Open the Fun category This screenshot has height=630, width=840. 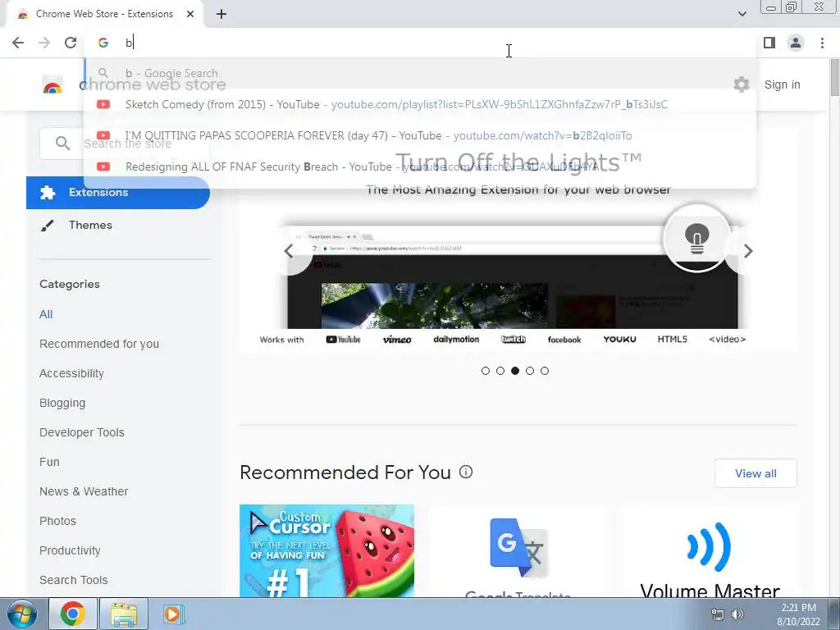(x=49, y=462)
